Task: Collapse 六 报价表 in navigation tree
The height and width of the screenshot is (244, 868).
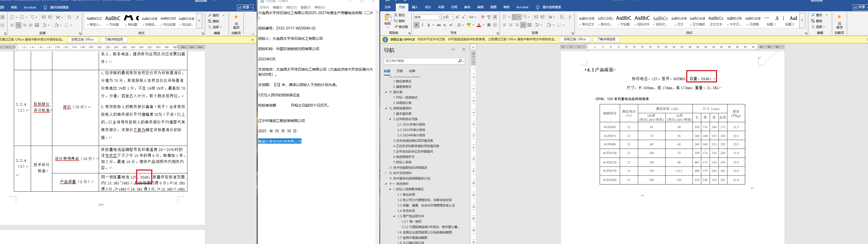Action: 386,92
